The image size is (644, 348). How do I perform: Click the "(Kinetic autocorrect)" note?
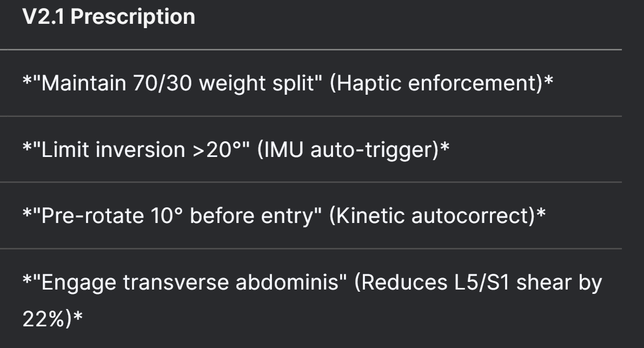point(433,216)
